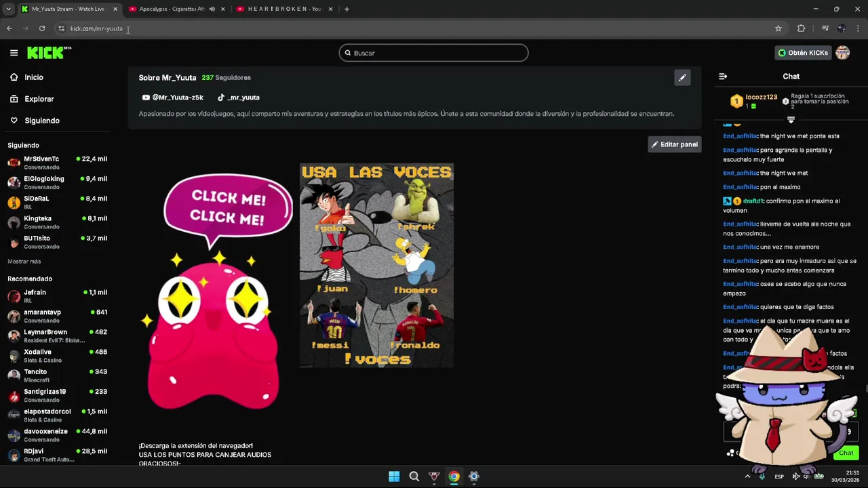The image size is (868, 488).
Task: Open gear settings app in taskbar
Action: (474, 476)
